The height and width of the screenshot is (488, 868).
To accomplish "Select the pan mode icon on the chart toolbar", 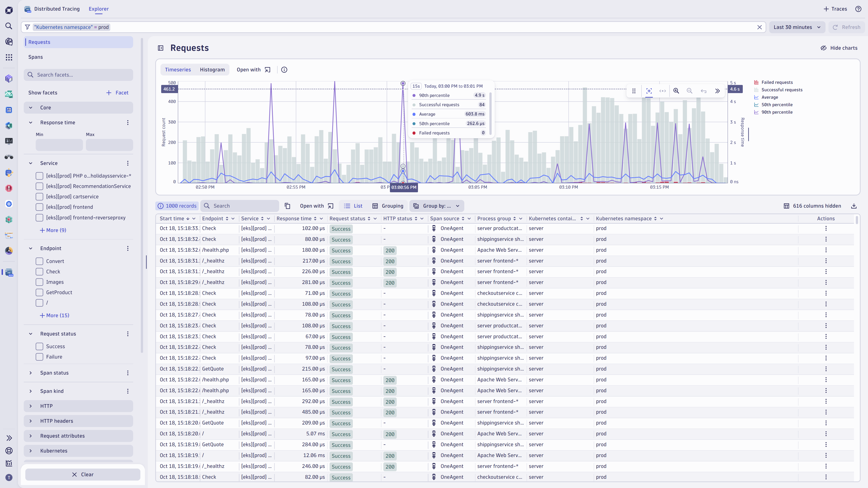I will click(x=662, y=91).
